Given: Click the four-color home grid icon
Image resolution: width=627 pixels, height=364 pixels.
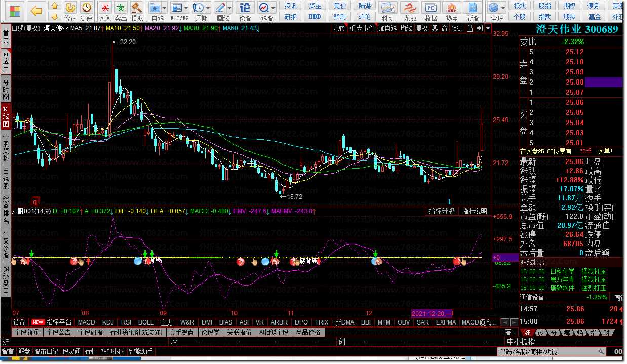Looking at the screenshot, I should tap(15, 11).
